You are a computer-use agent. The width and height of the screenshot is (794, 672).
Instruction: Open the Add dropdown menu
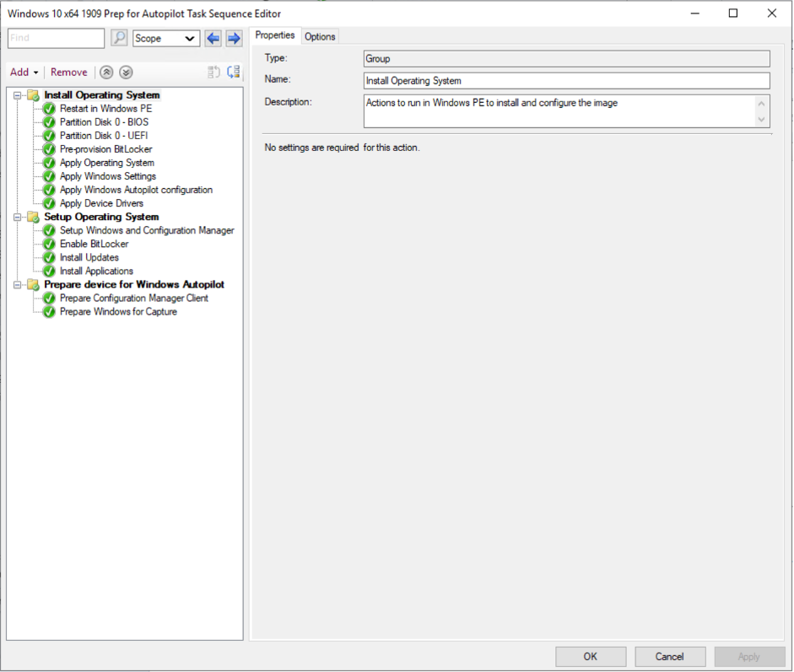pos(23,73)
